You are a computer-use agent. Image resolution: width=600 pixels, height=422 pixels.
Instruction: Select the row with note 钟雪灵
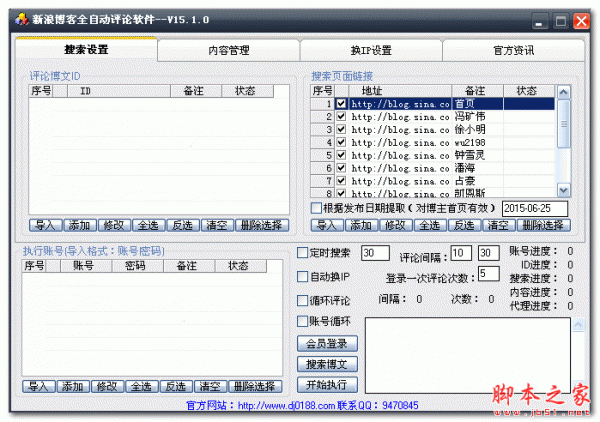[x=432, y=155]
